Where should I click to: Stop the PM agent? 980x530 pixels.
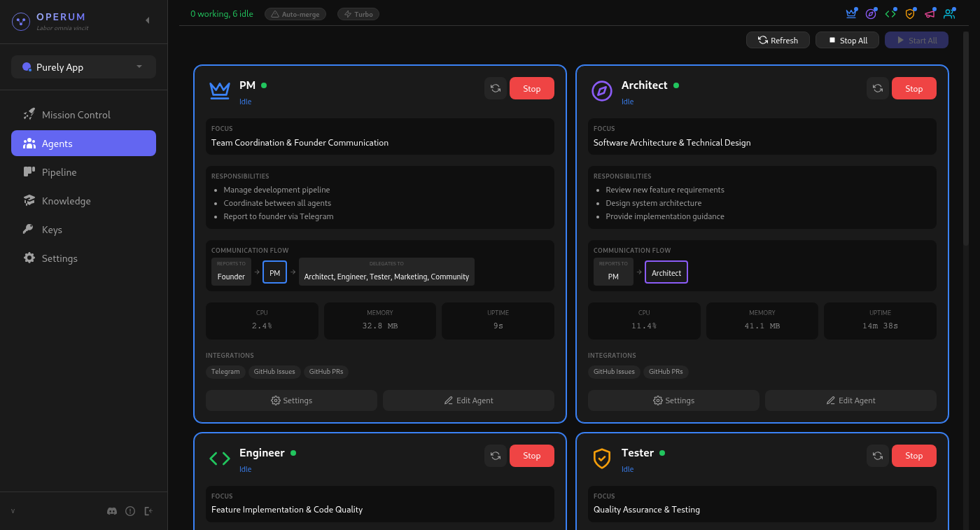tap(531, 88)
